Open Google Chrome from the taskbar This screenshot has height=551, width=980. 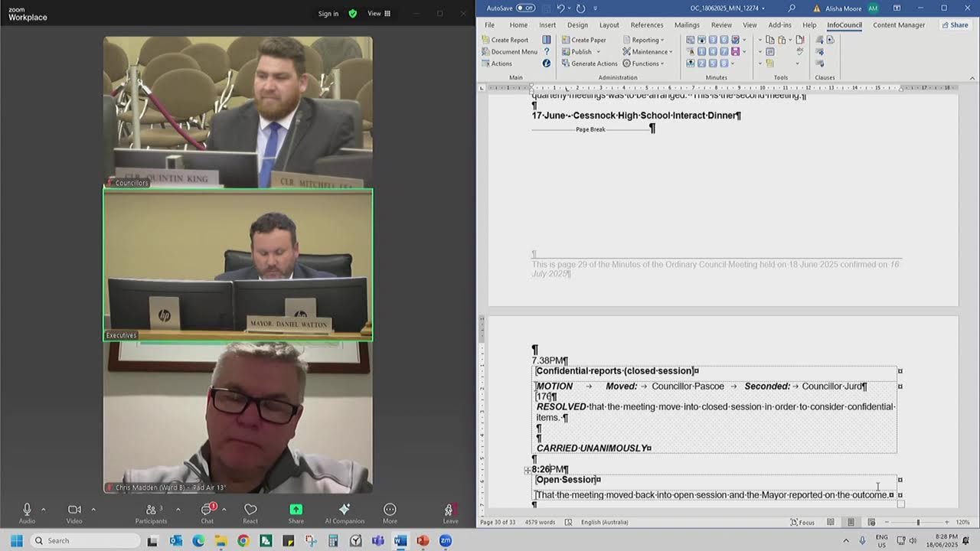(x=243, y=540)
